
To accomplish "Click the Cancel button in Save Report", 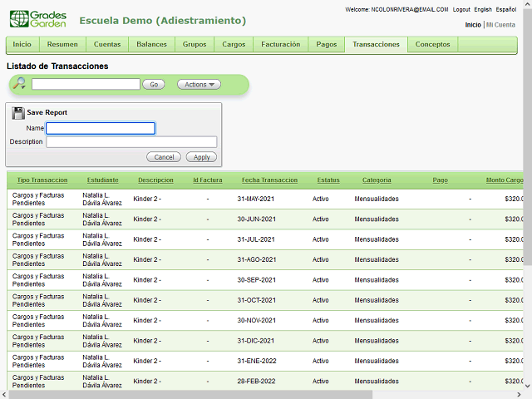I will point(164,157).
